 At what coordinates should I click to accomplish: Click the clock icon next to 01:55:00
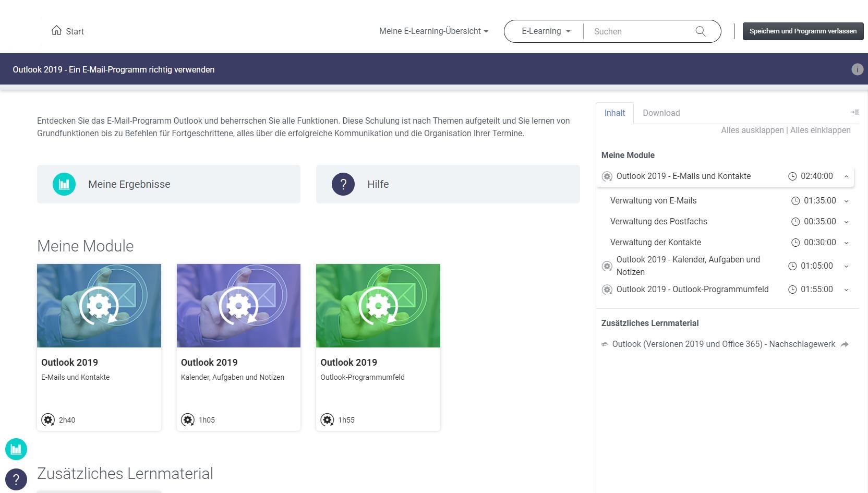pyautogui.click(x=792, y=290)
